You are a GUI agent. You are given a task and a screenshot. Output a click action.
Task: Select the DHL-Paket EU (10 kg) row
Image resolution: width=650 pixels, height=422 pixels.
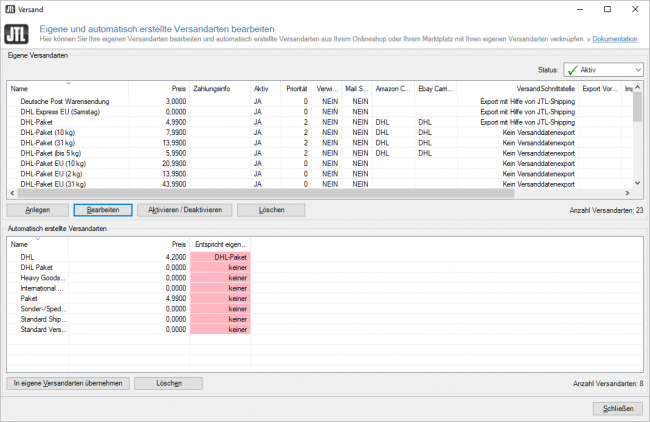click(320, 164)
